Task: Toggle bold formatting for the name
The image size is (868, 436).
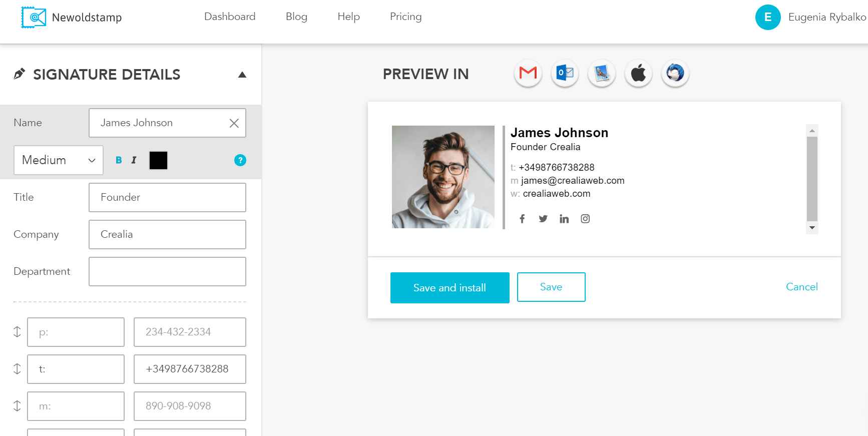Action: click(x=119, y=160)
